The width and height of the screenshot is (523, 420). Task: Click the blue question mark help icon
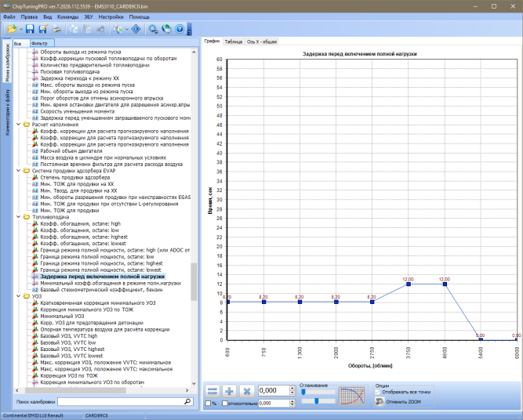pos(180,29)
